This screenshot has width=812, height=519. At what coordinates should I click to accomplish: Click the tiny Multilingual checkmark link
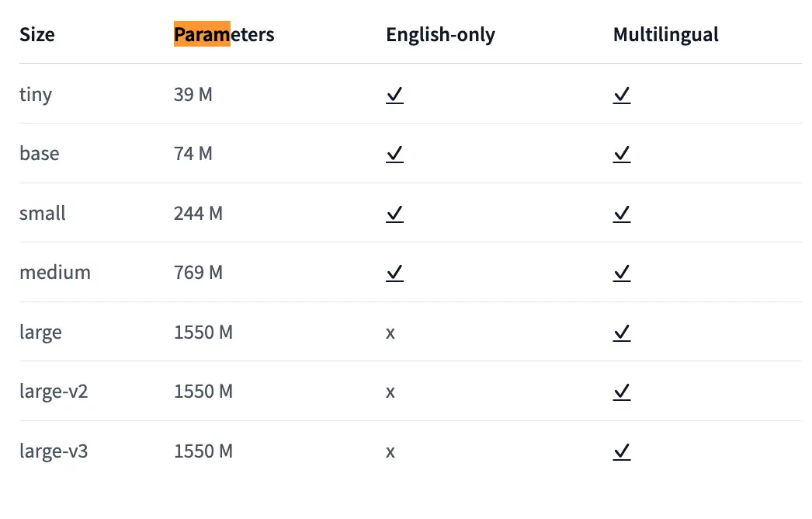click(x=621, y=95)
